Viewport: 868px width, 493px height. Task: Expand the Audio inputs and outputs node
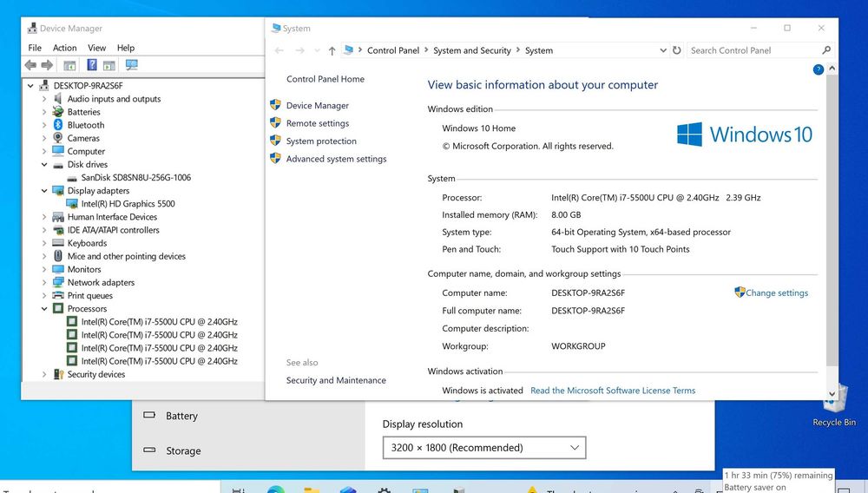44,99
